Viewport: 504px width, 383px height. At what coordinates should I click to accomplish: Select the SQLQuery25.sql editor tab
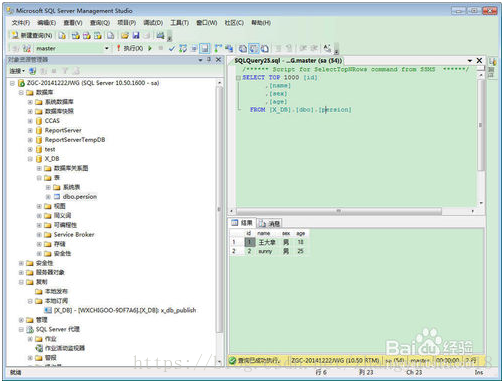(288, 61)
